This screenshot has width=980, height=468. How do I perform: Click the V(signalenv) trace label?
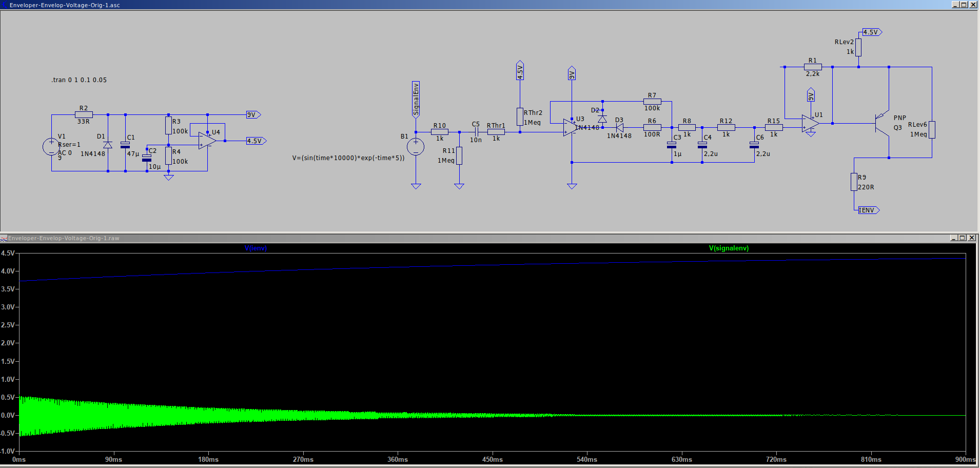point(729,248)
